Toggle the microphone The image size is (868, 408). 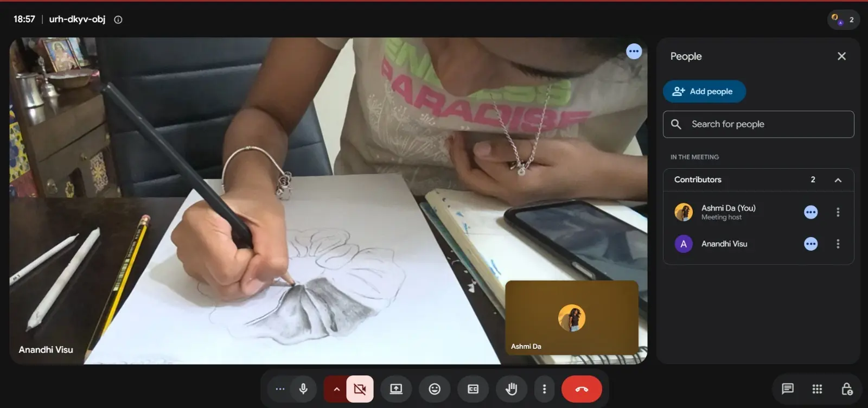[303, 389]
